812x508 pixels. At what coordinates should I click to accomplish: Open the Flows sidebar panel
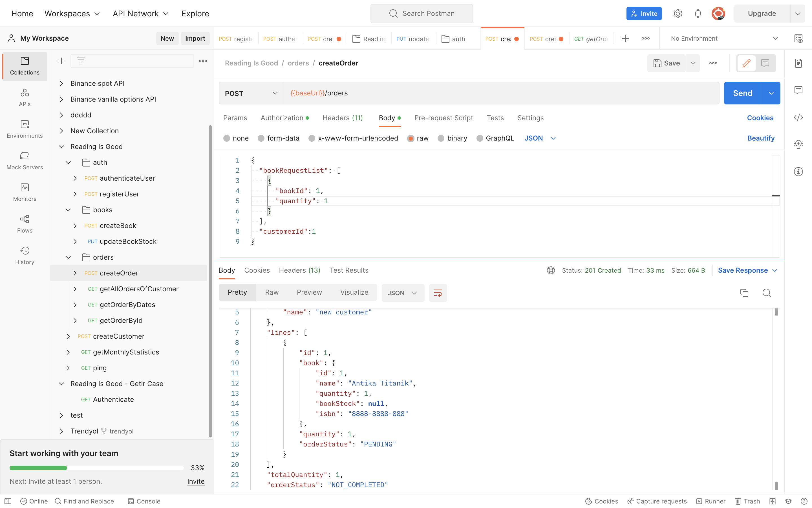(25, 224)
